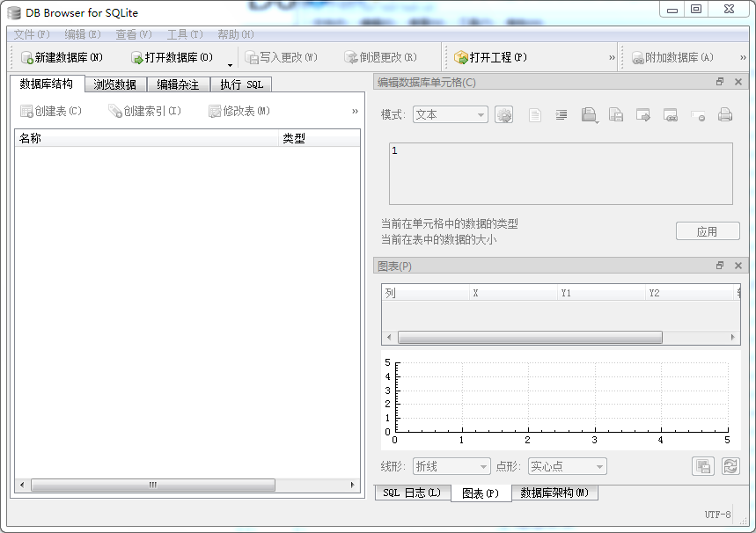Click Create Index (创建索引) button
The image size is (756, 533).
tap(144, 112)
